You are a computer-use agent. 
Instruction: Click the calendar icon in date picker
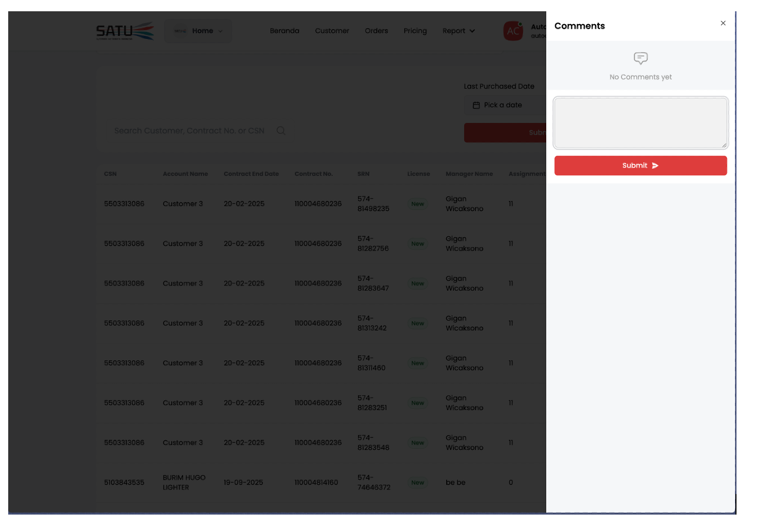[476, 105]
